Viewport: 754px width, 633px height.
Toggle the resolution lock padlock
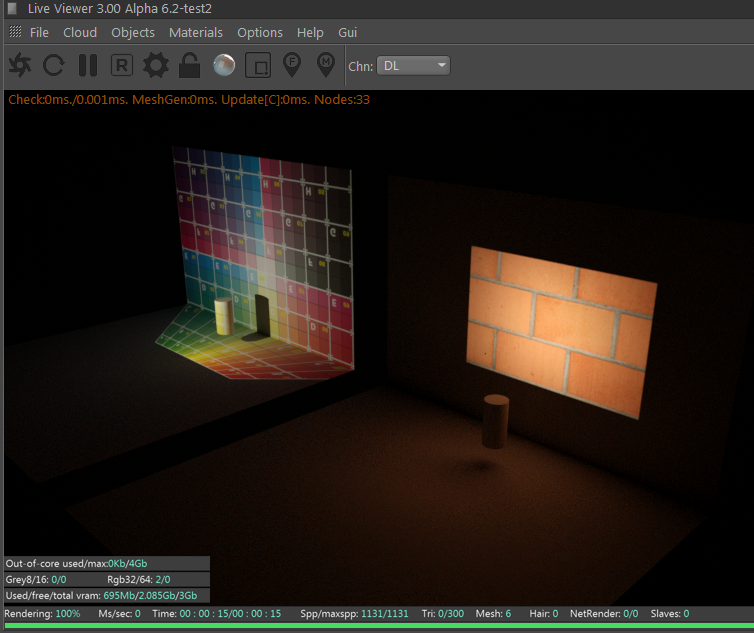(x=189, y=66)
